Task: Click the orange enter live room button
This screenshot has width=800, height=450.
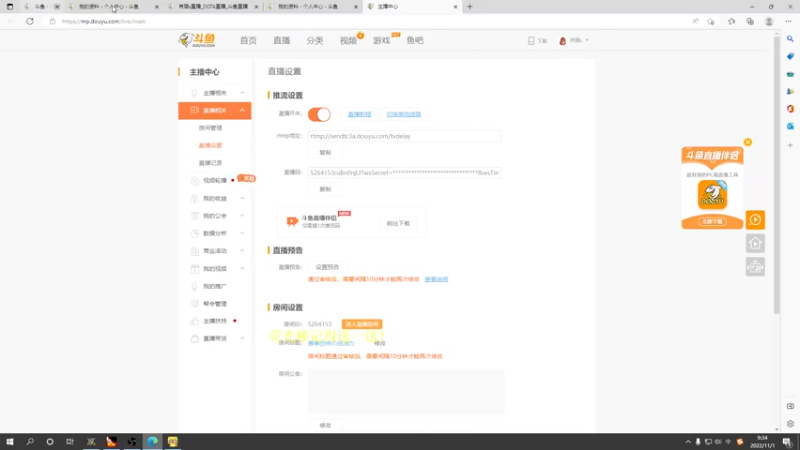Action: click(x=362, y=324)
